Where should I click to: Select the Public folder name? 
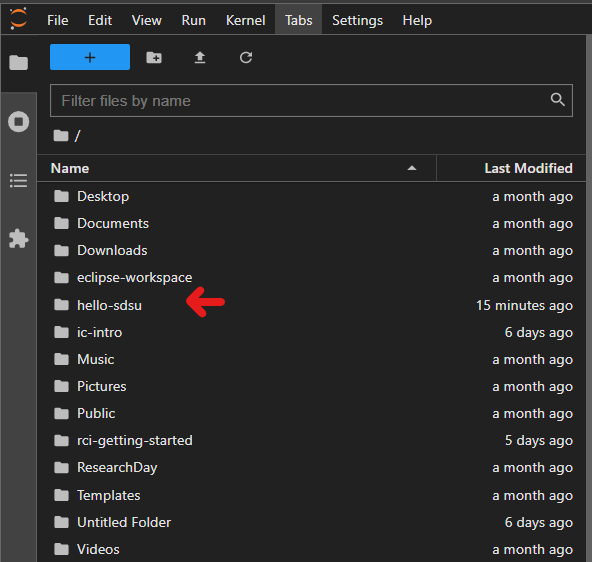pyautogui.click(x=96, y=413)
